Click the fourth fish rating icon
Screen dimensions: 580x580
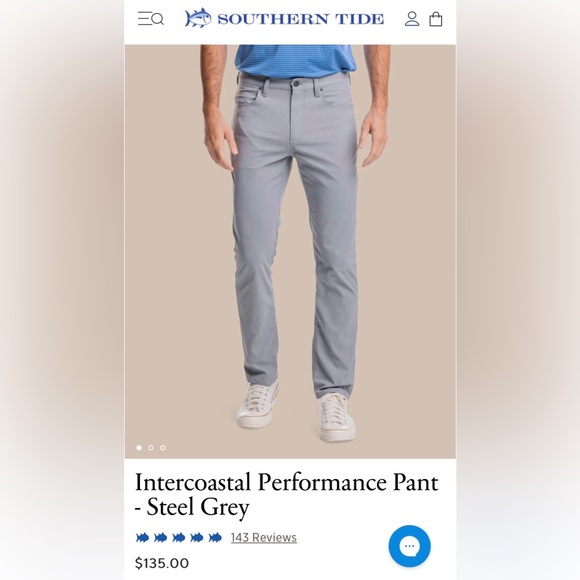197,537
